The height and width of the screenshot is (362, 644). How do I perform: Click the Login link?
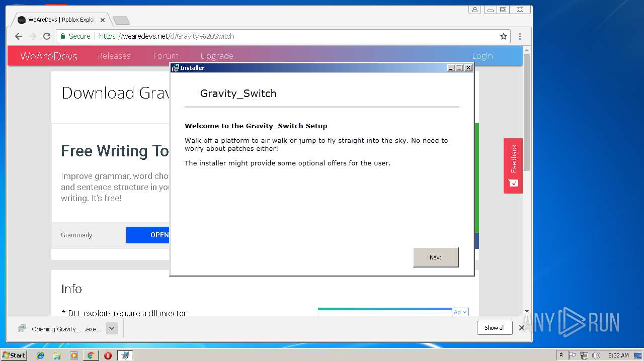482,56
